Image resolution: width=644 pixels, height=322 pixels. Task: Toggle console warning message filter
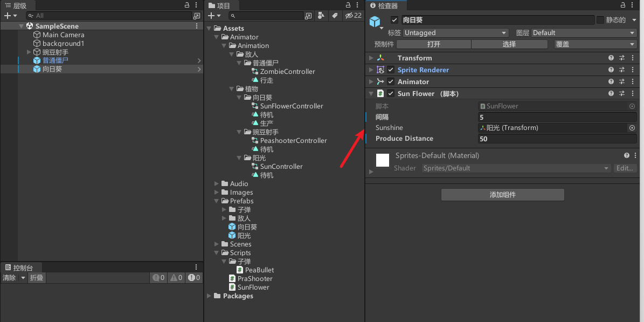[176, 278]
